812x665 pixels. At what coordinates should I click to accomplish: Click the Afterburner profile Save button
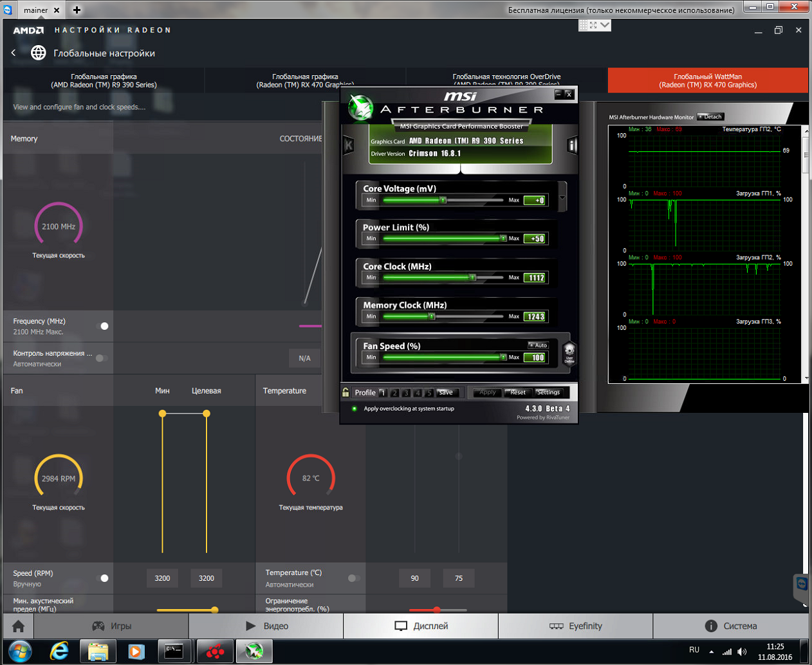(447, 392)
